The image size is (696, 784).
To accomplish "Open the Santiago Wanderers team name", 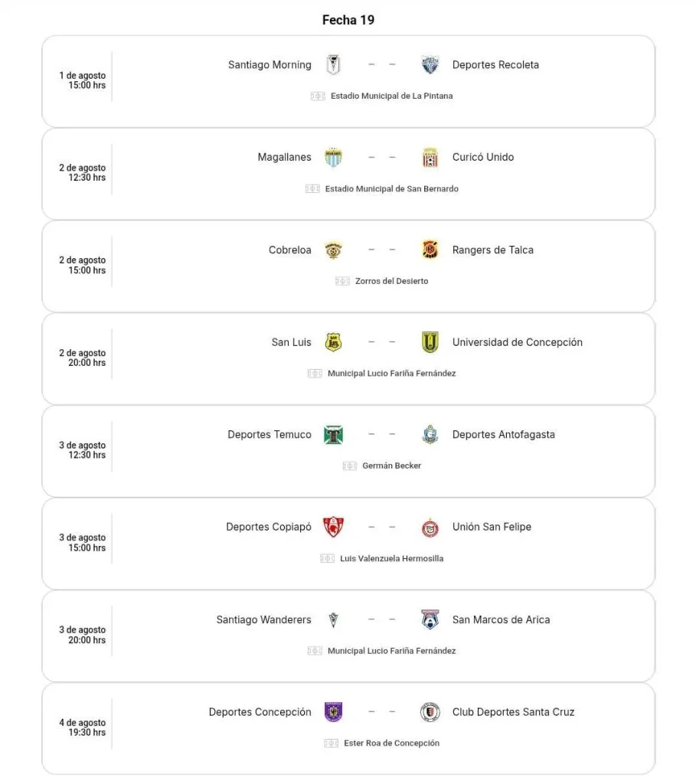I will click(263, 620).
